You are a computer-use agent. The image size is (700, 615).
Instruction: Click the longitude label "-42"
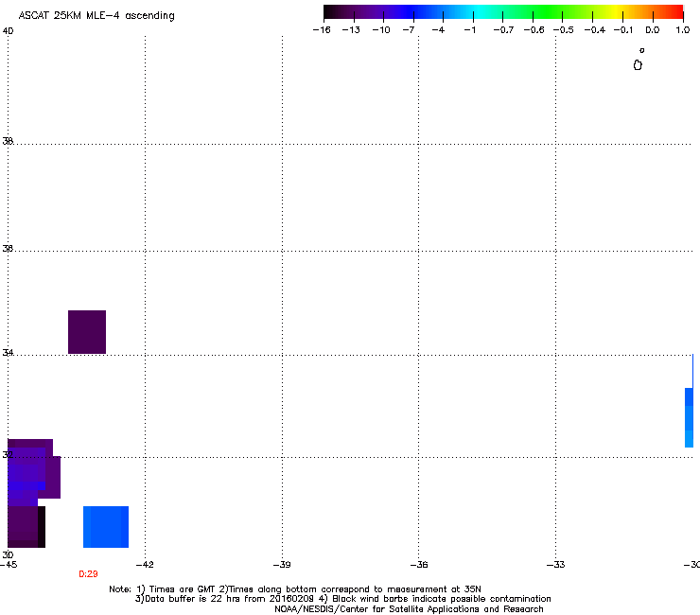(x=145, y=565)
